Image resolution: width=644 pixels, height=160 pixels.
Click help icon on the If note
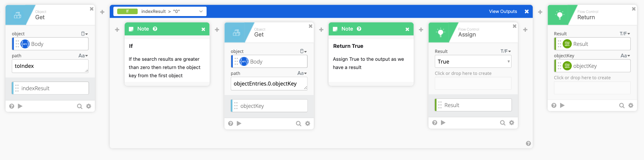coord(155,29)
